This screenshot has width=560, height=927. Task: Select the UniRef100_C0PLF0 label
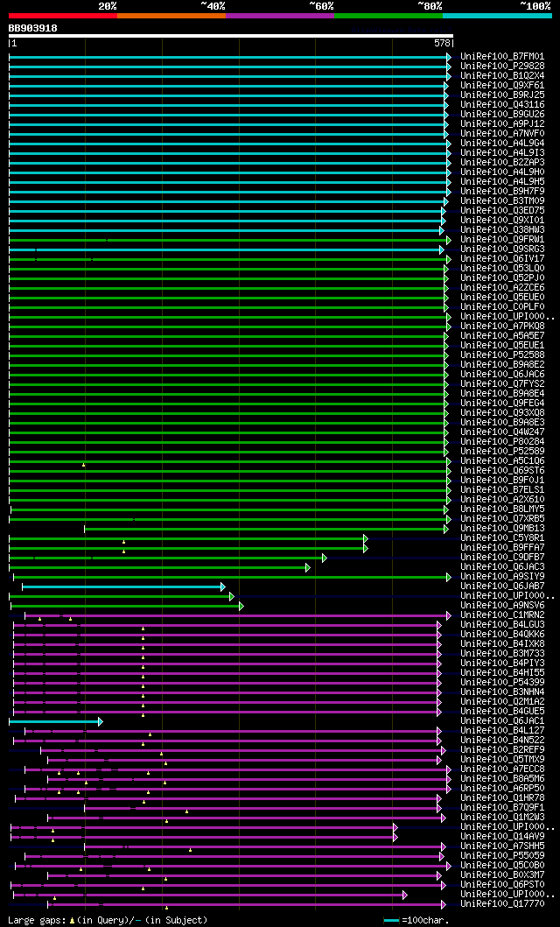[502, 307]
